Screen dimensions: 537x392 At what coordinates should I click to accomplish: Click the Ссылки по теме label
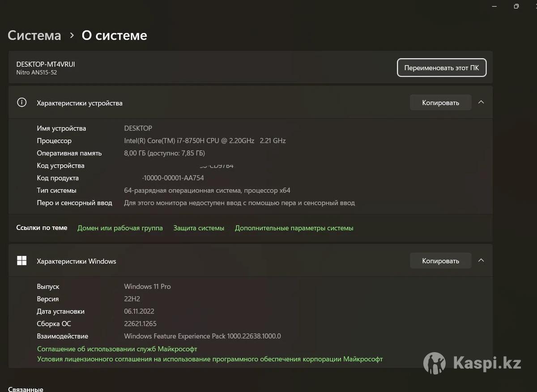pos(42,227)
